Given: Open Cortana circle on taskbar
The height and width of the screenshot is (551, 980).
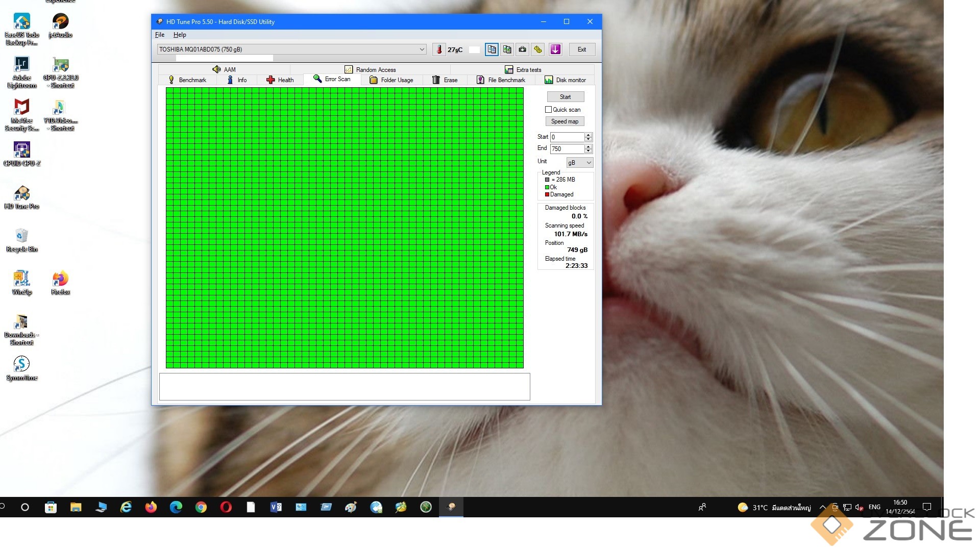Looking at the screenshot, I should (25, 507).
